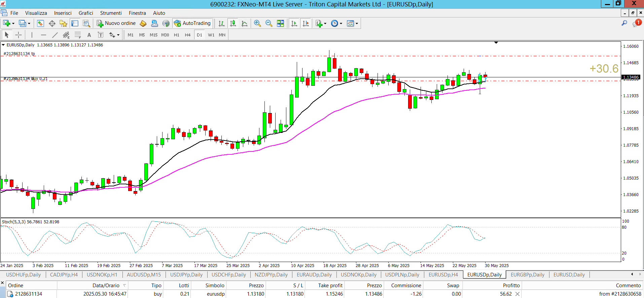
Task: Open the Aiuto menu
Action: [x=159, y=13]
